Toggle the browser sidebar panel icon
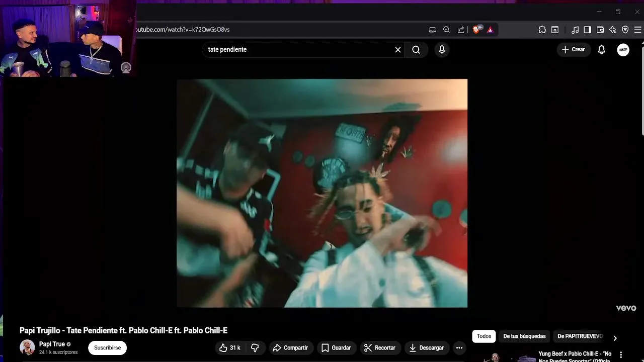Screen dimensions: 644x362 pyautogui.click(x=587, y=30)
